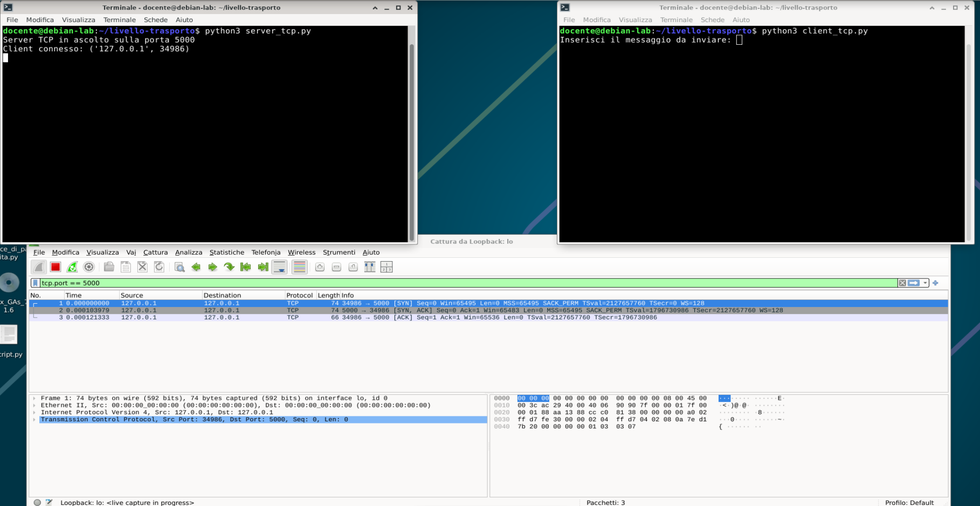Expand Internet Protocol Version 4 row
Screen dimensions: 980x506
click(x=34, y=413)
